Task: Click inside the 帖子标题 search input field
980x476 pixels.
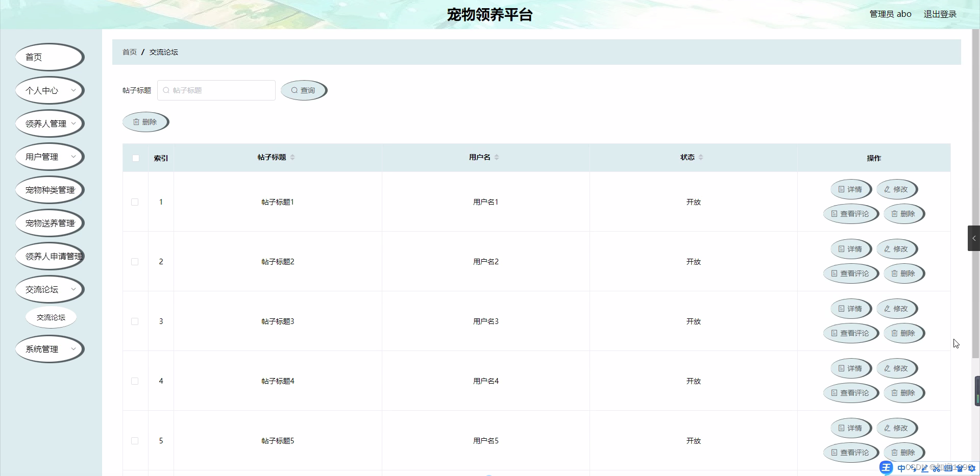Action: [x=216, y=90]
